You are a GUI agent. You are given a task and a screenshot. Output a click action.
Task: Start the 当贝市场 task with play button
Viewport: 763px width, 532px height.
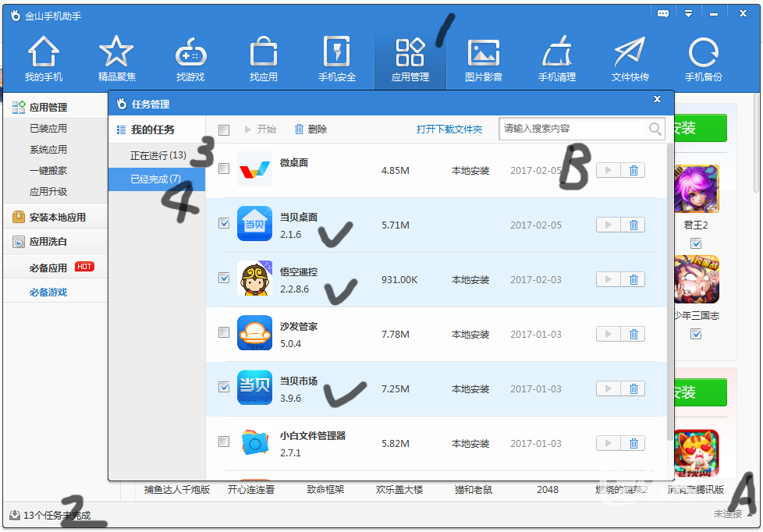(x=609, y=388)
